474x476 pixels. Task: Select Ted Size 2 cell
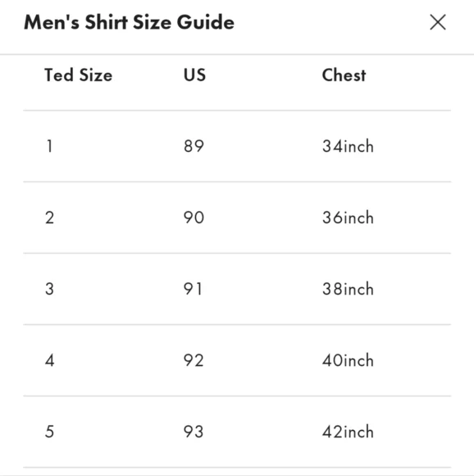tap(50, 217)
